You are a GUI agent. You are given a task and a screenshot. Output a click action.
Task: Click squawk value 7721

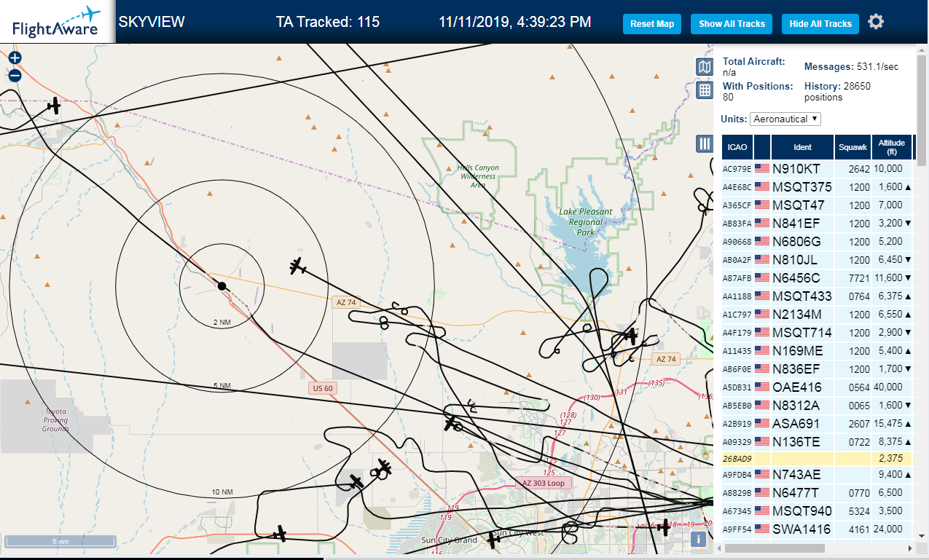(860, 278)
